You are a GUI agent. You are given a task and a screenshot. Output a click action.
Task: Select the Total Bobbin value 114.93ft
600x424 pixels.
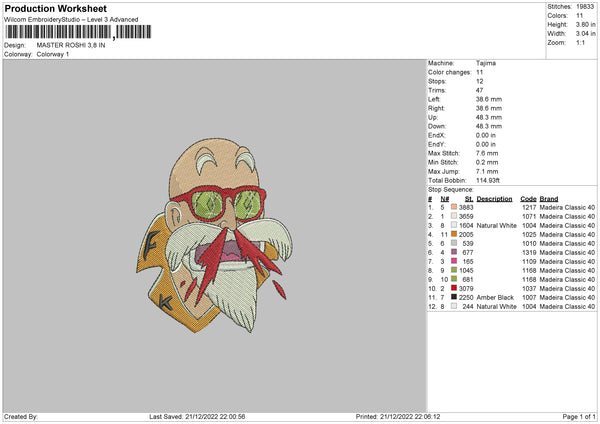(x=488, y=180)
